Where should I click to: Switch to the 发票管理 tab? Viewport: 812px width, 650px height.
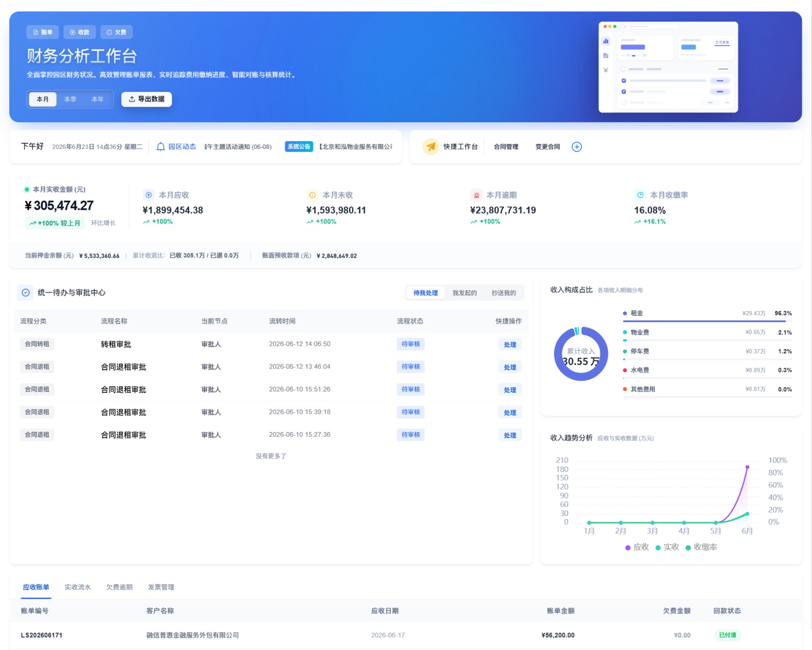point(161,587)
